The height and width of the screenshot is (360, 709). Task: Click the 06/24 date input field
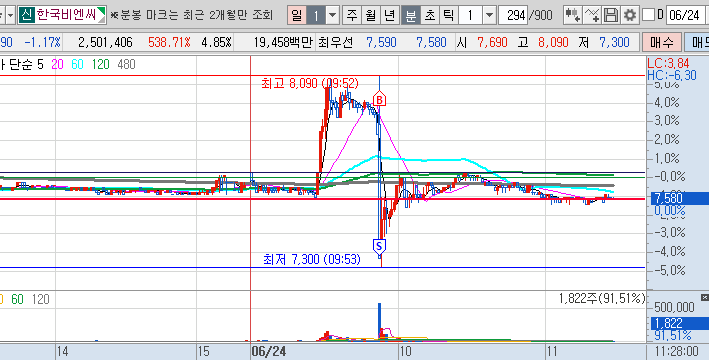tap(685, 16)
